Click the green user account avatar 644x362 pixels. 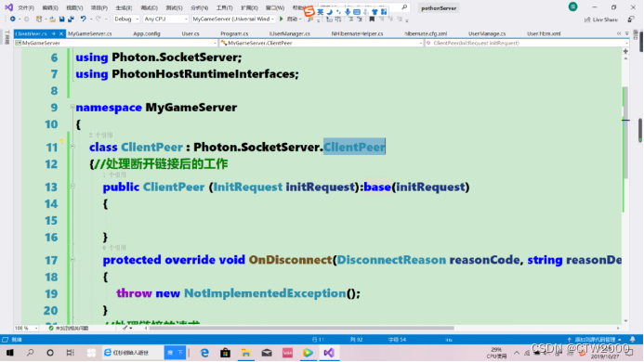click(573, 7)
